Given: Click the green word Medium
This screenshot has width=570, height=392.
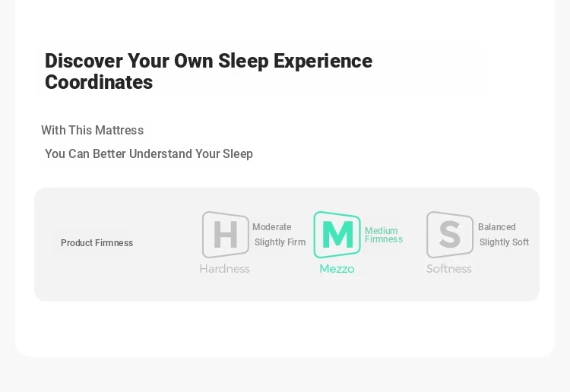Looking at the screenshot, I should [x=382, y=231].
